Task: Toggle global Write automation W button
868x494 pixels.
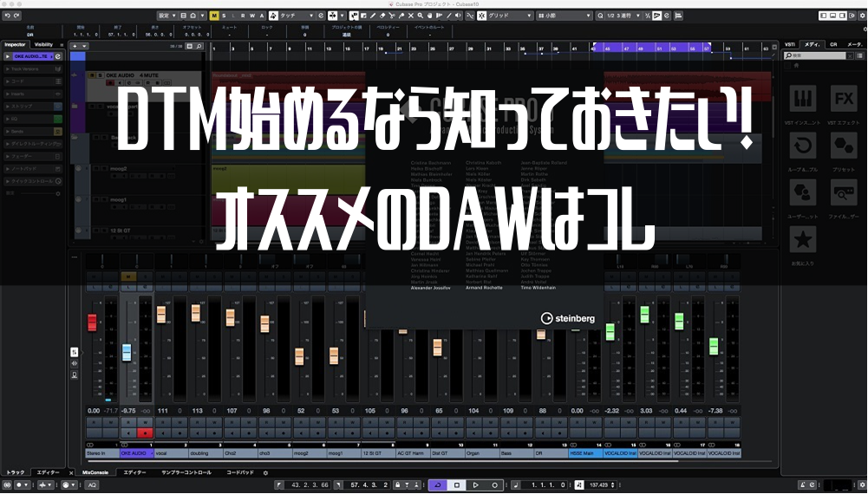Action: tap(252, 16)
